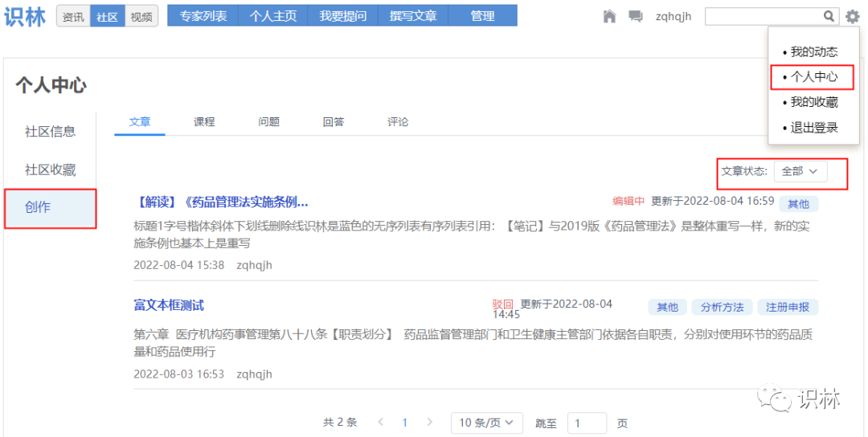Open 我要提问 in navigation bar

(x=342, y=16)
